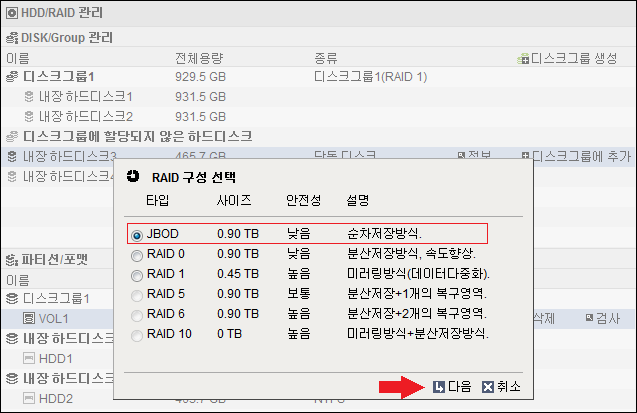Click the 정보 link for 내장 하드디스크3
The image size is (637, 413).
click(x=474, y=155)
